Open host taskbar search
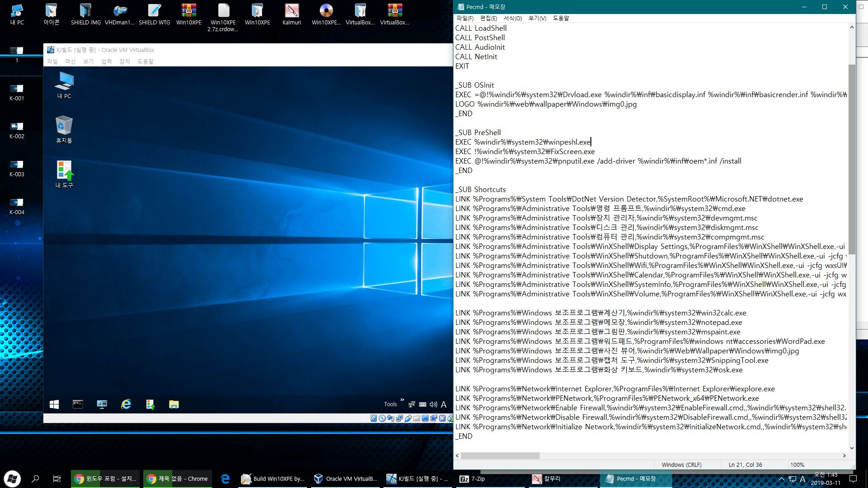The image size is (868, 488). click(x=35, y=479)
